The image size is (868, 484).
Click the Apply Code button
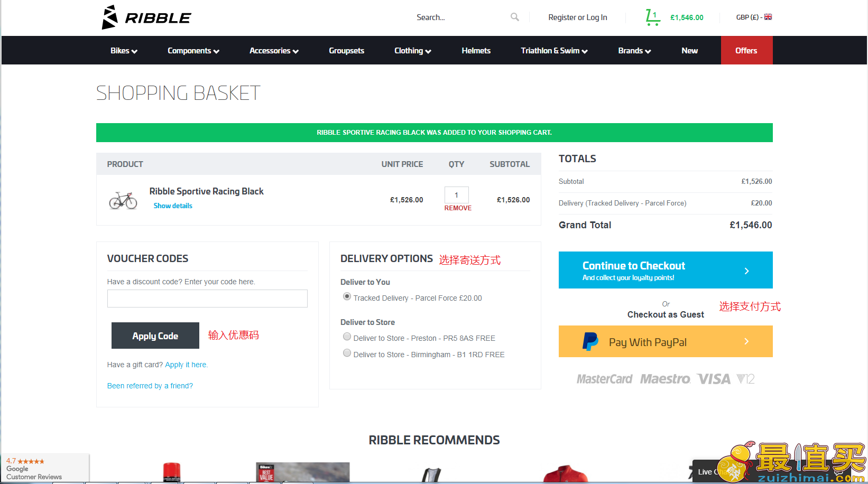(x=155, y=336)
